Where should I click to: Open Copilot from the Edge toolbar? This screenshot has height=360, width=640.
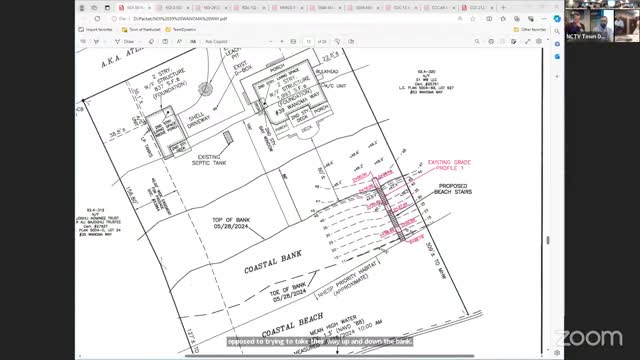coord(557,19)
